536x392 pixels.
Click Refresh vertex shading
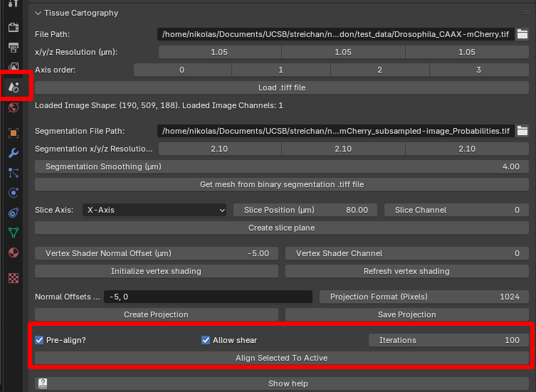tap(406, 271)
